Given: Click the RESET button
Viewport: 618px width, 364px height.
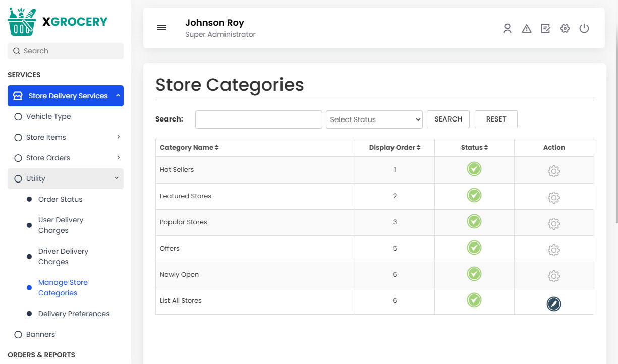Looking at the screenshot, I should (x=496, y=119).
